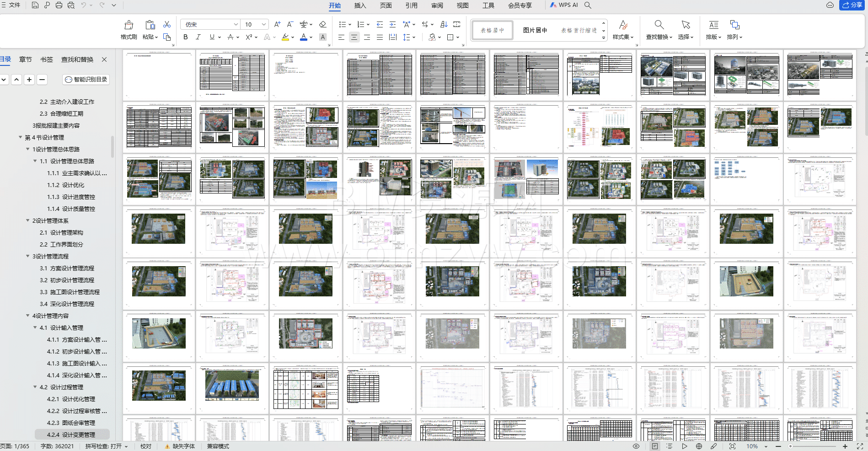Justify paragraph text

click(x=380, y=37)
